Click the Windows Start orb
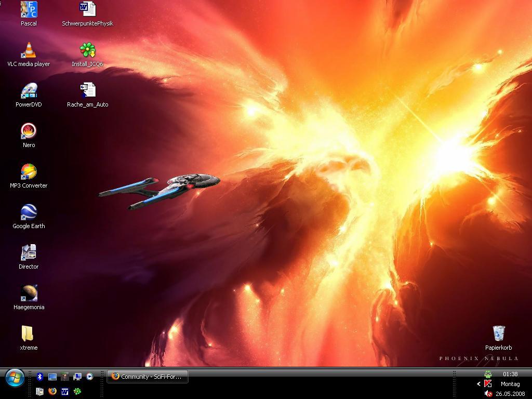The height and width of the screenshot is (399, 532). (x=14, y=378)
